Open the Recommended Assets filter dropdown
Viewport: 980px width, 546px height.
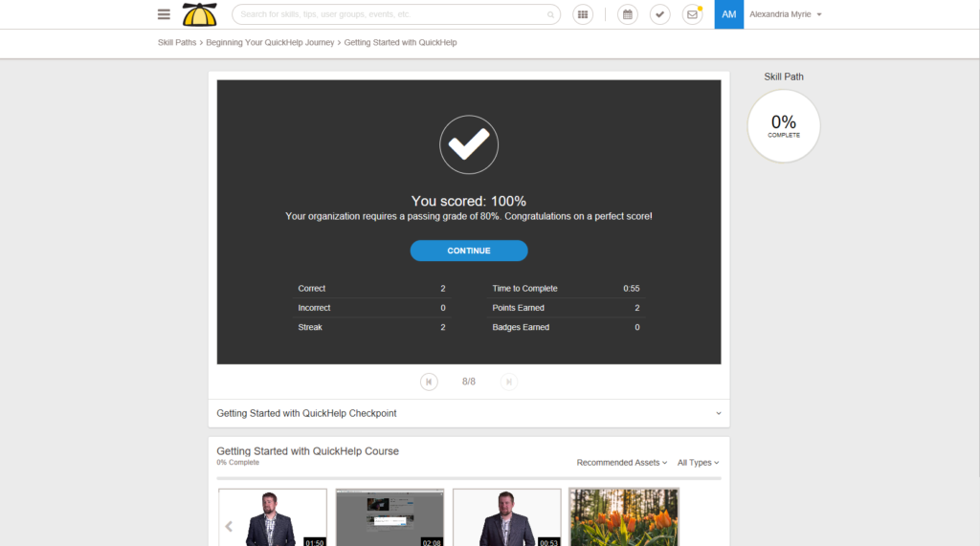click(622, 463)
